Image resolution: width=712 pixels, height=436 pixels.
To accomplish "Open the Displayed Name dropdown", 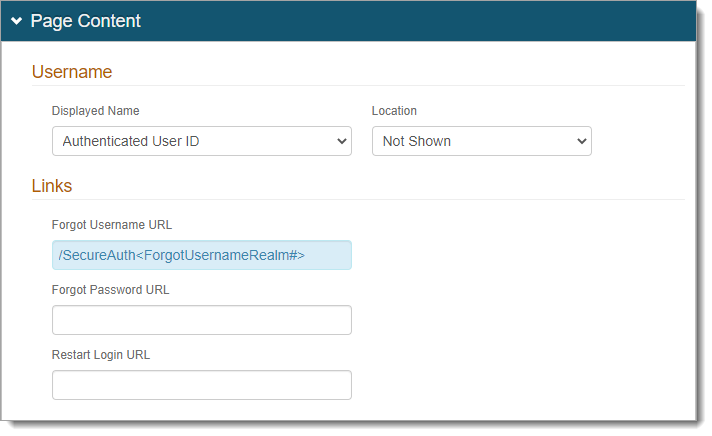I will tap(201, 141).
